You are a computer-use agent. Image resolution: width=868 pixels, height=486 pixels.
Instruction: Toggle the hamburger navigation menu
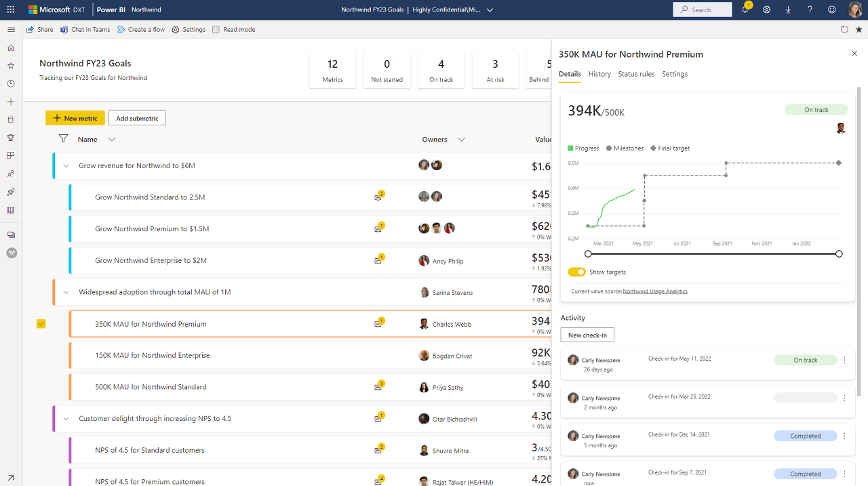click(x=11, y=30)
